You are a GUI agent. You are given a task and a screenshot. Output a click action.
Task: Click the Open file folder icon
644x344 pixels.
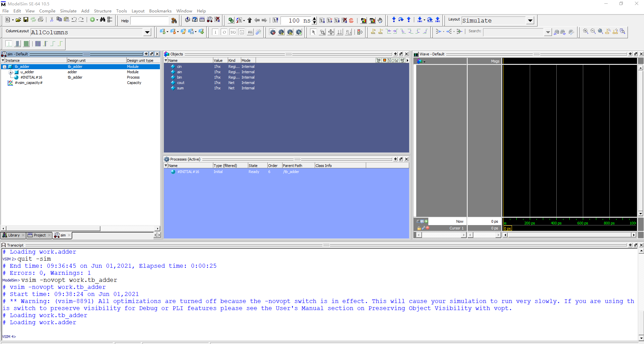coord(18,20)
